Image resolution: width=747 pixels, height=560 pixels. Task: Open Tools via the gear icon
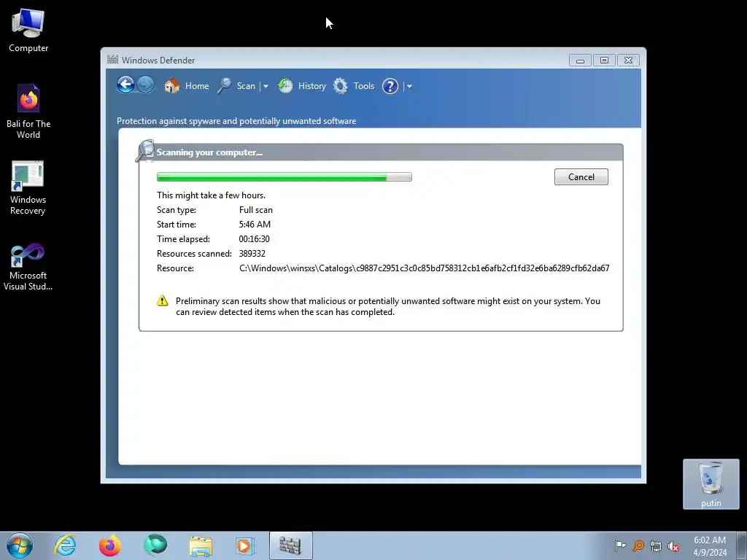pyautogui.click(x=340, y=86)
